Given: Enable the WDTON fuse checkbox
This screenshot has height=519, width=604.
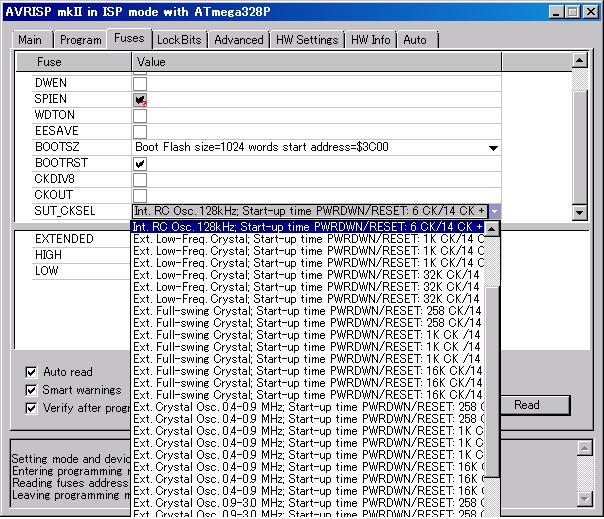Looking at the screenshot, I should pyautogui.click(x=140, y=116).
